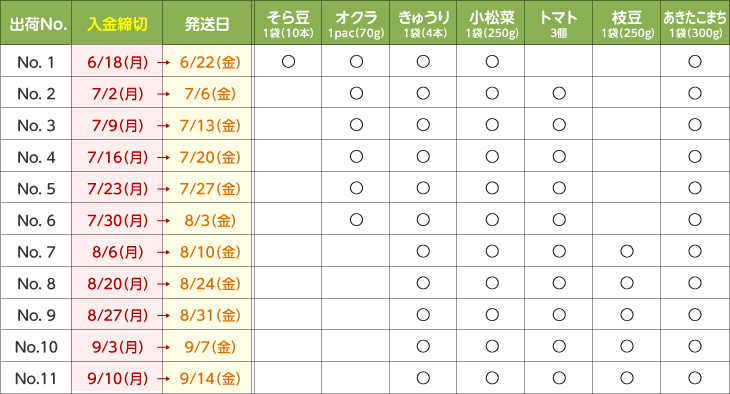Click the そら豆 circle in No. 1 row
The width and height of the screenshot is (730, 394).
[x=288, y=61]
